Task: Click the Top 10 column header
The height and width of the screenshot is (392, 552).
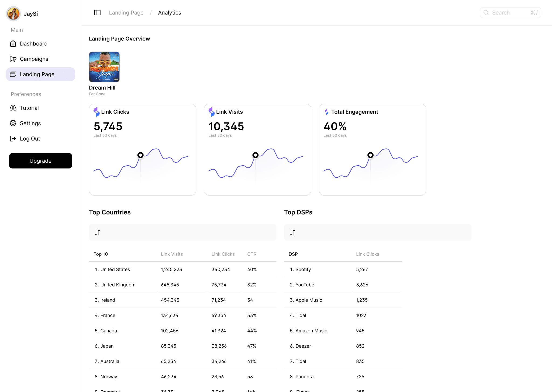Action: click(101, 254)
